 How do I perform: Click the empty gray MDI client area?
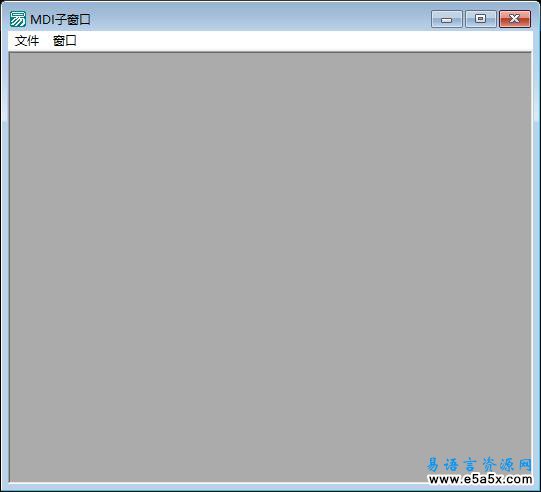pos(270,266)
